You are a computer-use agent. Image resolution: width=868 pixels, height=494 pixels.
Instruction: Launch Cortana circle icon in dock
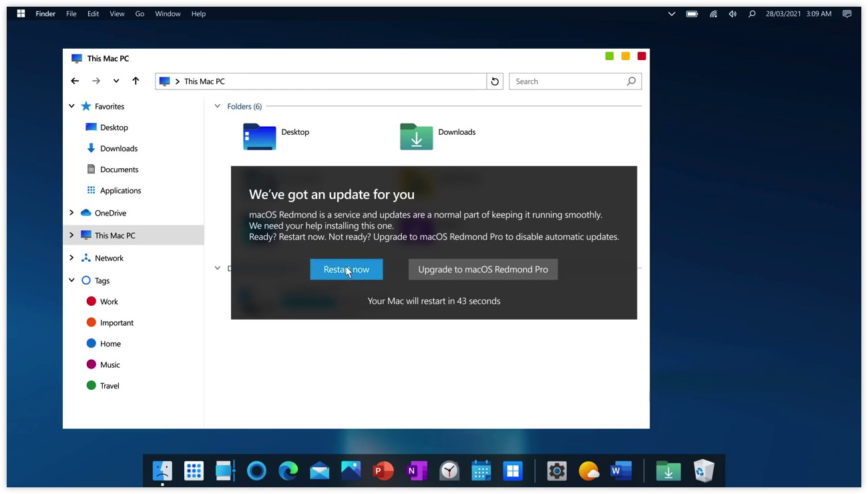[x=256, y=471]
